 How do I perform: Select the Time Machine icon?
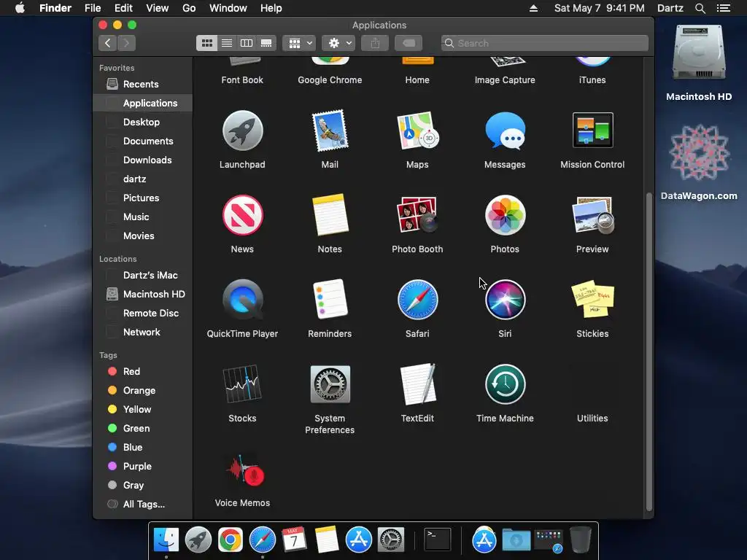pyautogui.click(x=505, y=384)
